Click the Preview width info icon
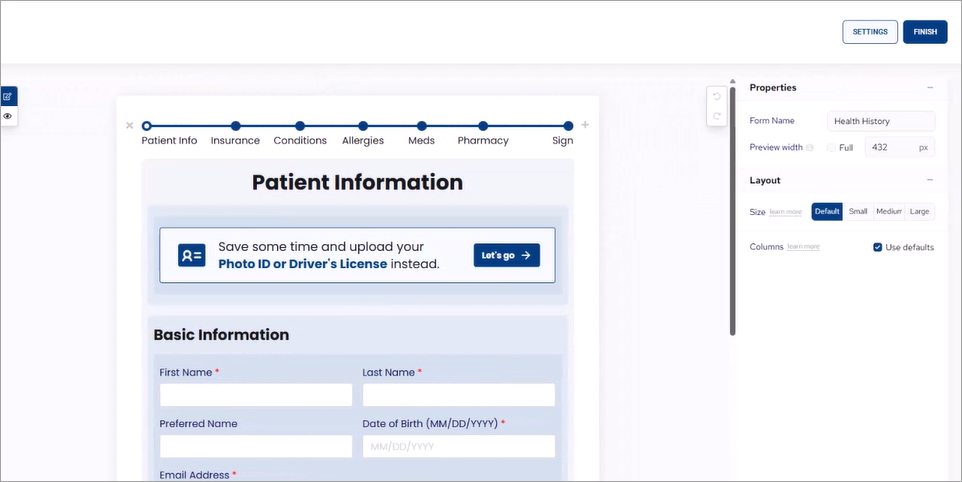This screenshot has width=962, height=482. (810, 148)
